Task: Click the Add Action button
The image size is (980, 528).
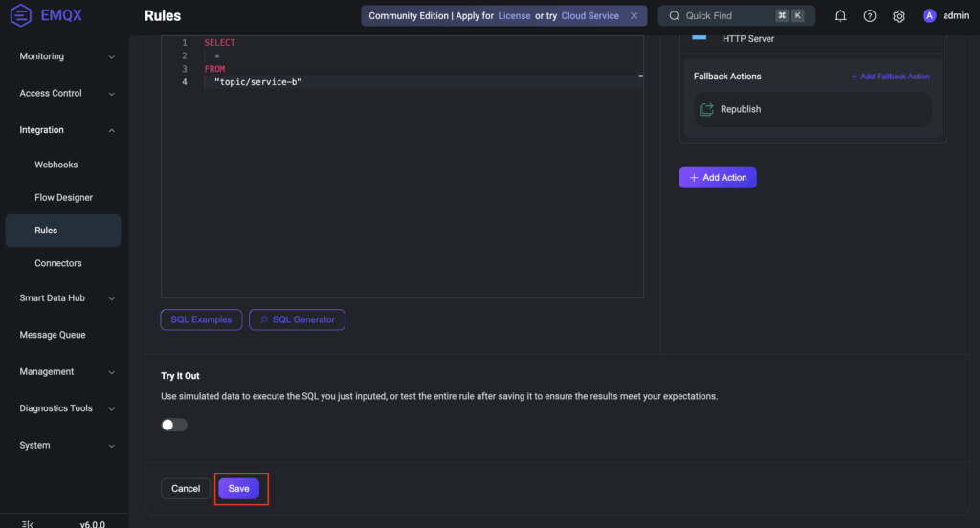Action: (x=718, y=178)
